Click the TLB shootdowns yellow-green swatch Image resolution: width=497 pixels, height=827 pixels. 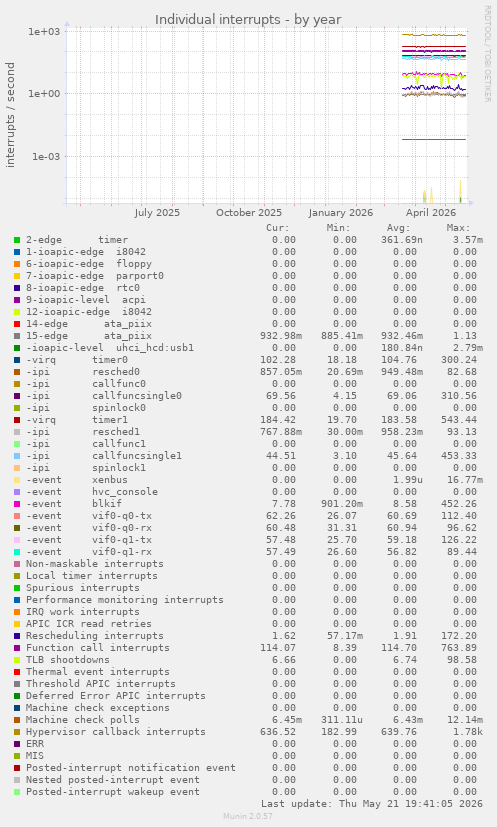pyautogui.click(x=17, y=660)
